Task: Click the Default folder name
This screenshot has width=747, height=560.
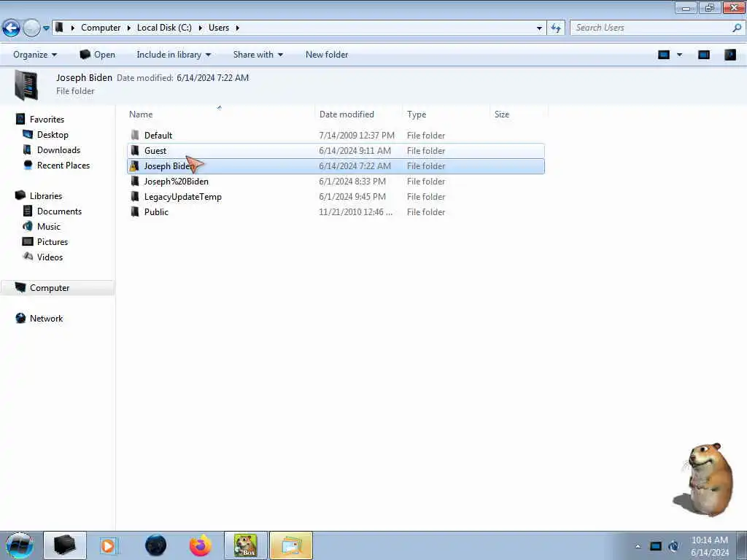Action: point(158,135)
